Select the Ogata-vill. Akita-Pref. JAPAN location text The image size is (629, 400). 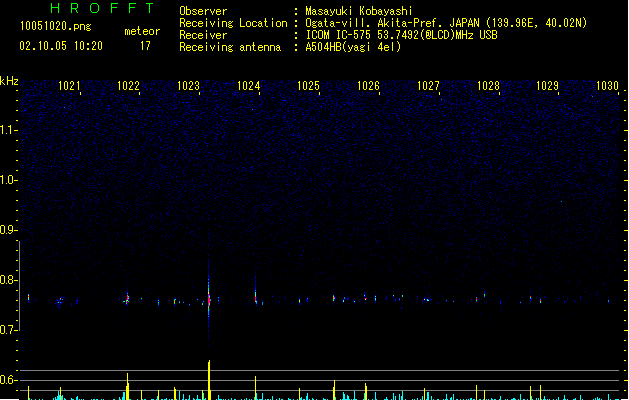[446, 23]
